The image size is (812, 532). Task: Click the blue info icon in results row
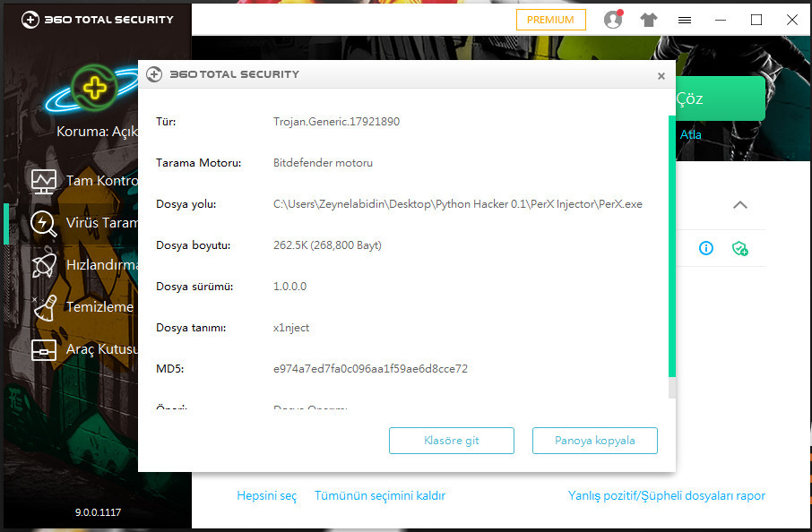706,248
